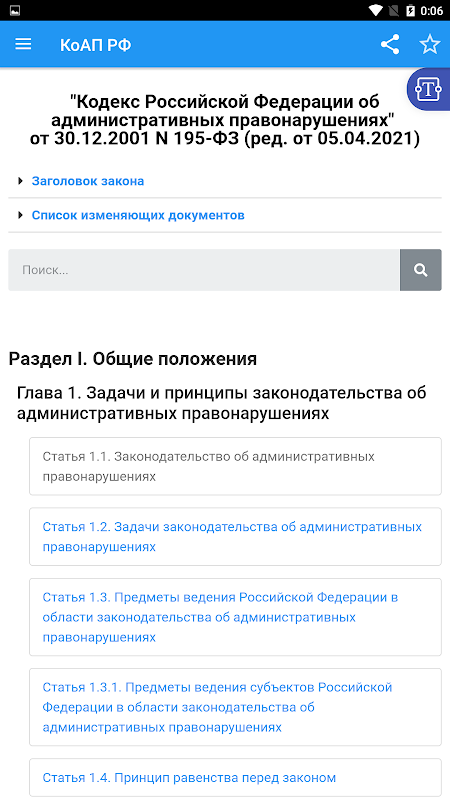
Task: Tap the Wi-Fi status icon
Action: (376, 10)
